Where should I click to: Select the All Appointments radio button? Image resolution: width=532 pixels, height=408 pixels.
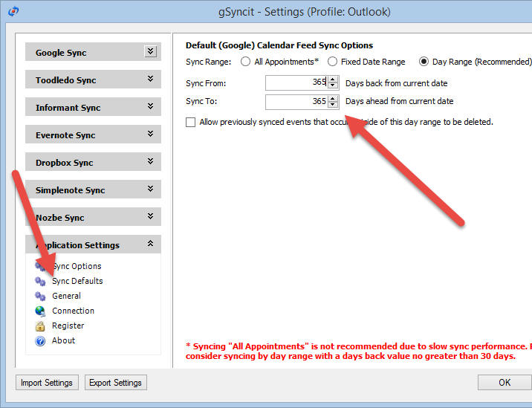coord(245,62)
